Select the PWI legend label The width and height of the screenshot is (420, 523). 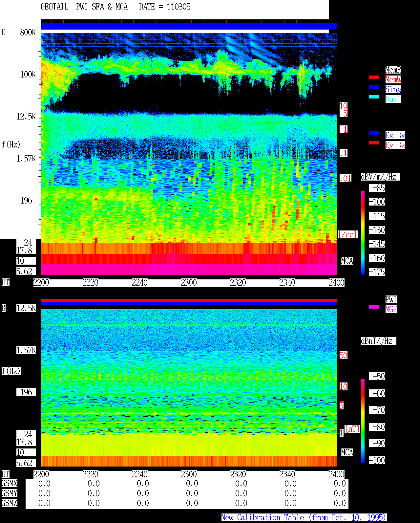(391, 299)
